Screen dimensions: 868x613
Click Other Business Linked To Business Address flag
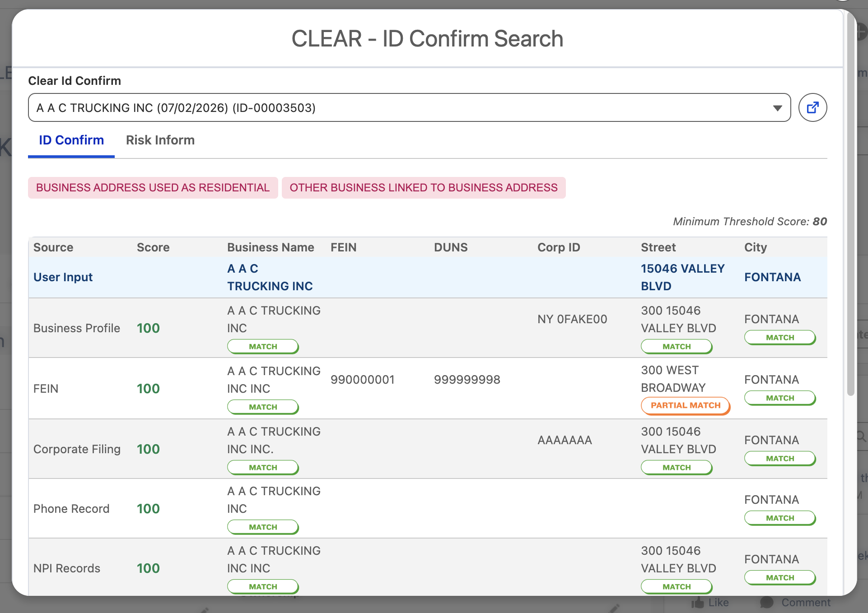(424, 187)
